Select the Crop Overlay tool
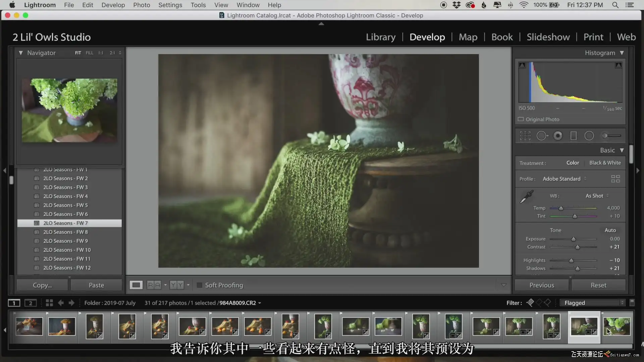Screen dimensions: 644x362 click(525, 136)
